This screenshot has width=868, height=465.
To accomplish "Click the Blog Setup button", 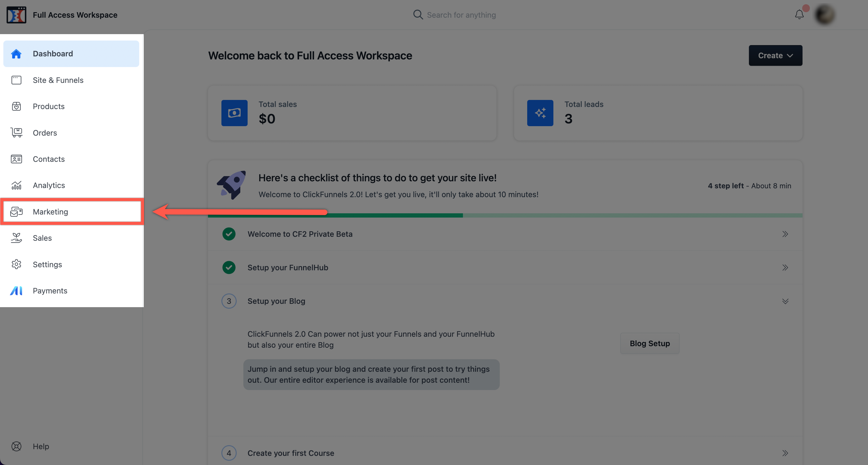I will pyautogui.click(x=650, y=343).
